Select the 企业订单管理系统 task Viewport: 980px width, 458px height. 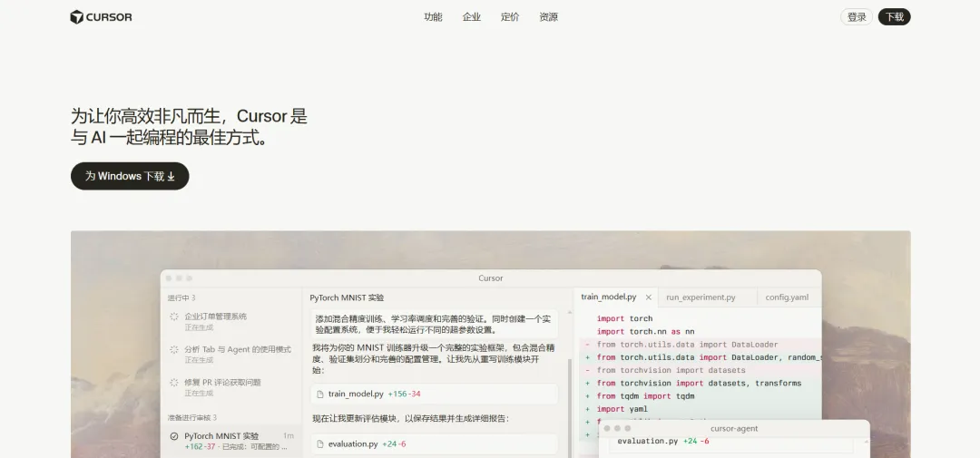coord(231,321)
